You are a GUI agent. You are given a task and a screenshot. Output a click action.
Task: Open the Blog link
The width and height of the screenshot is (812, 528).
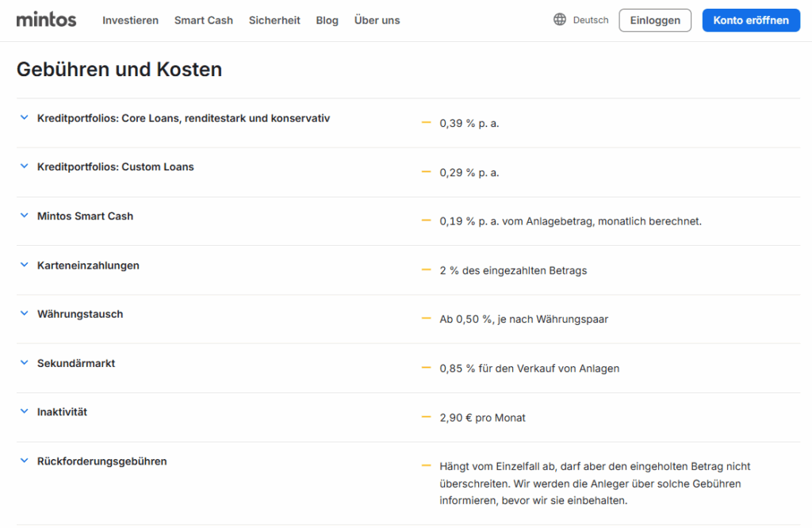click(x=327, y=21)
